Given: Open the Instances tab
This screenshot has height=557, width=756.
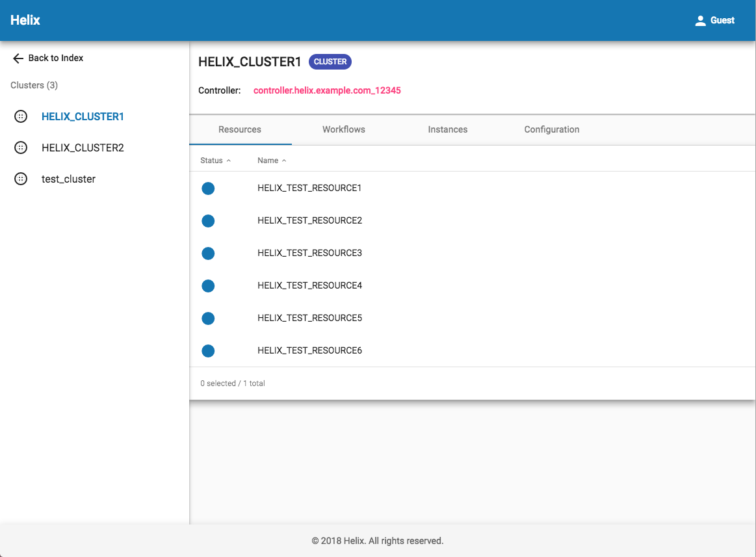Looking at the screenshot, I should pos(448,129).
